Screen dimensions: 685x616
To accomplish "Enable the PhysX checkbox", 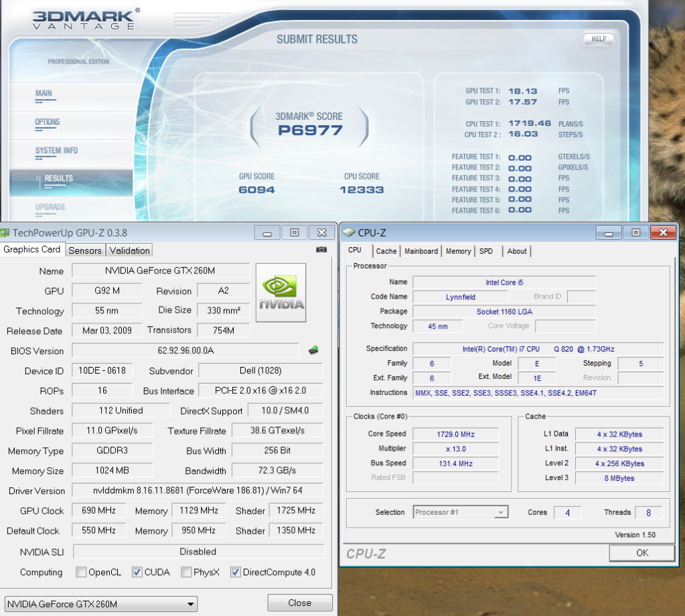I will [x=186, y=572].
